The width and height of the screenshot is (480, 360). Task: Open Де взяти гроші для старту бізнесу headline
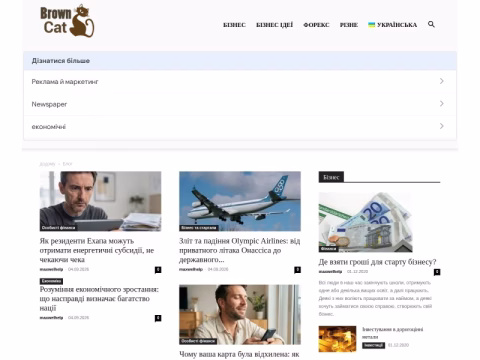[x=377, y=262]
